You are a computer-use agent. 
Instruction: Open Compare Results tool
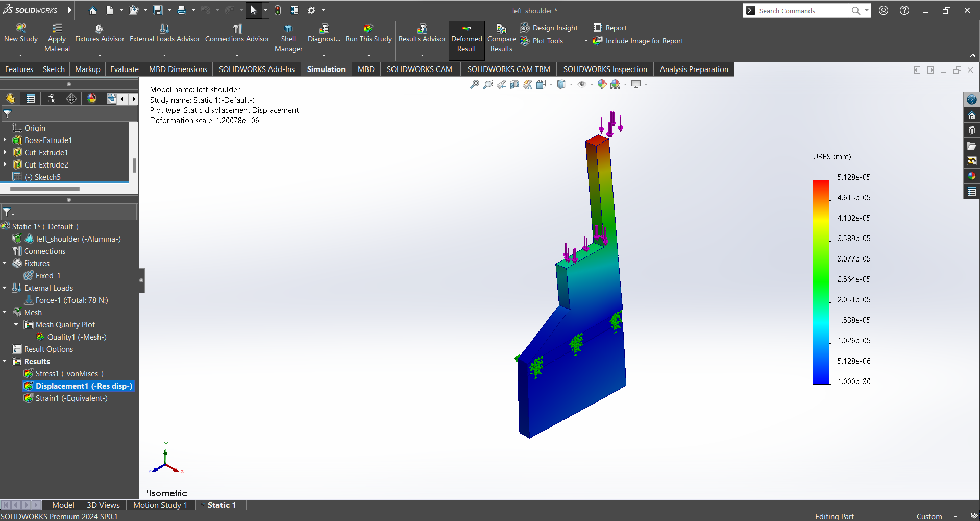click(501, 38)
